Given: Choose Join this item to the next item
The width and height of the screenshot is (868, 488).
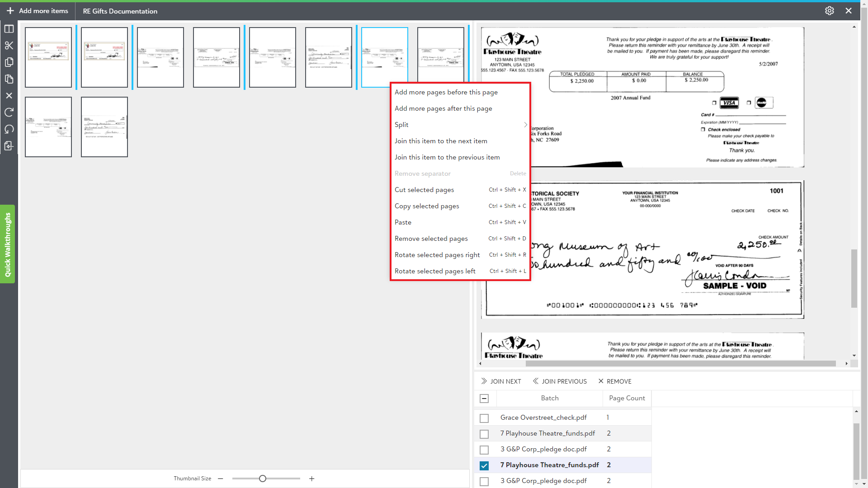Looking at the screenshot, I should pyautogui.click(x=441, y=141).
